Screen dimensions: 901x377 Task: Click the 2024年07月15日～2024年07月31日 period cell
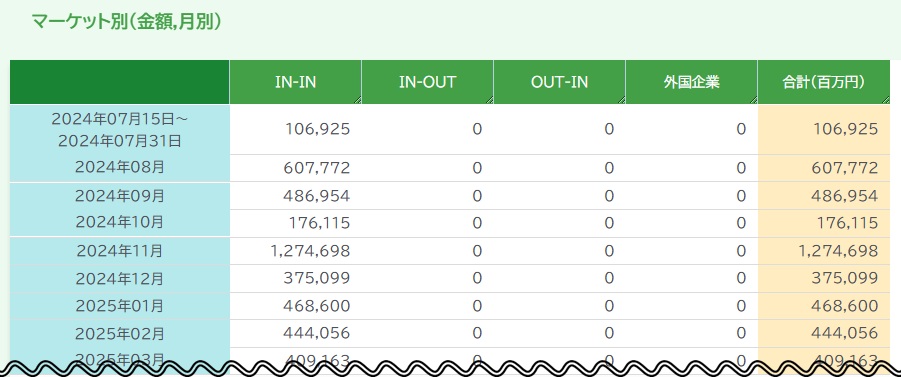120,129
